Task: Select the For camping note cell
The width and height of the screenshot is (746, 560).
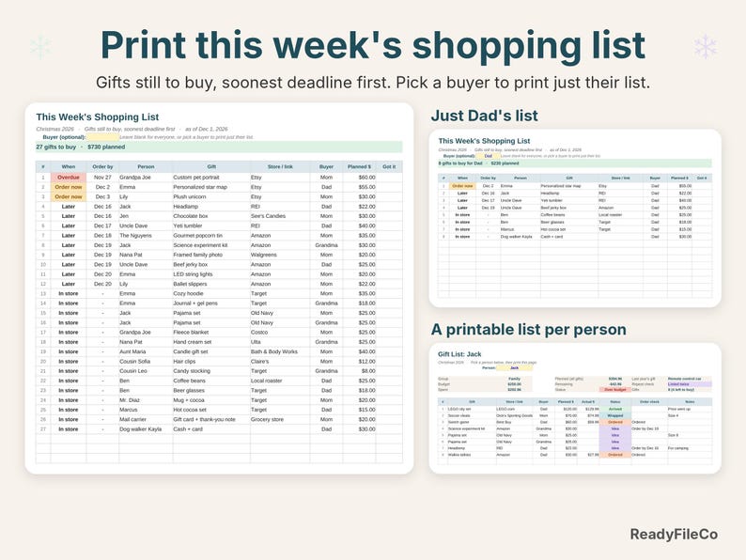Action: 690,448
